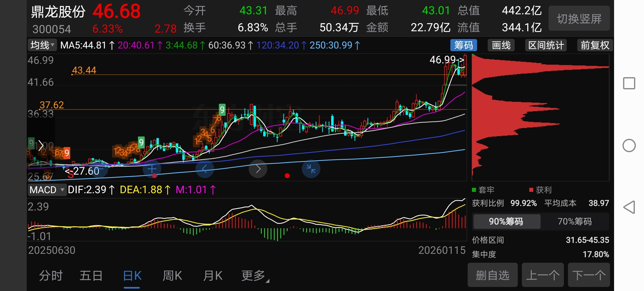The width and height of the screenshot is (644, 291).
Task: Click the 区间统计 button
Action: (x=546, y=45)
